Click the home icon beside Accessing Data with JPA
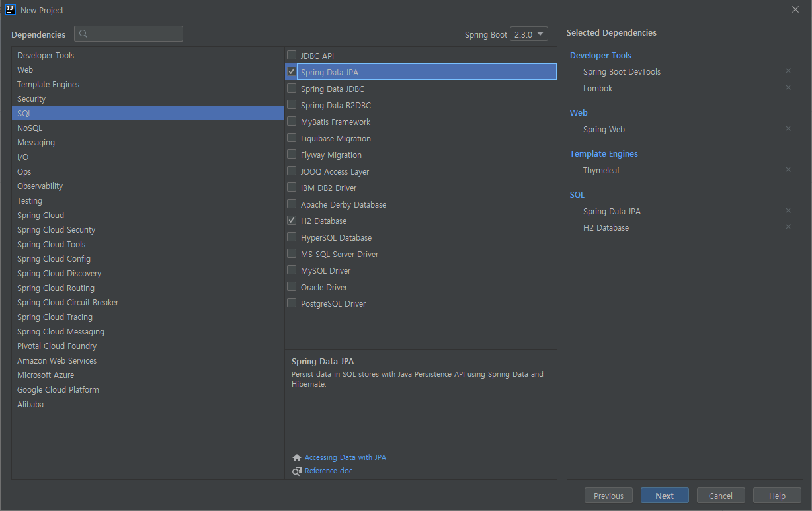Image resolution: width=812 pixels, height=511 pixels. click(297, 457)
